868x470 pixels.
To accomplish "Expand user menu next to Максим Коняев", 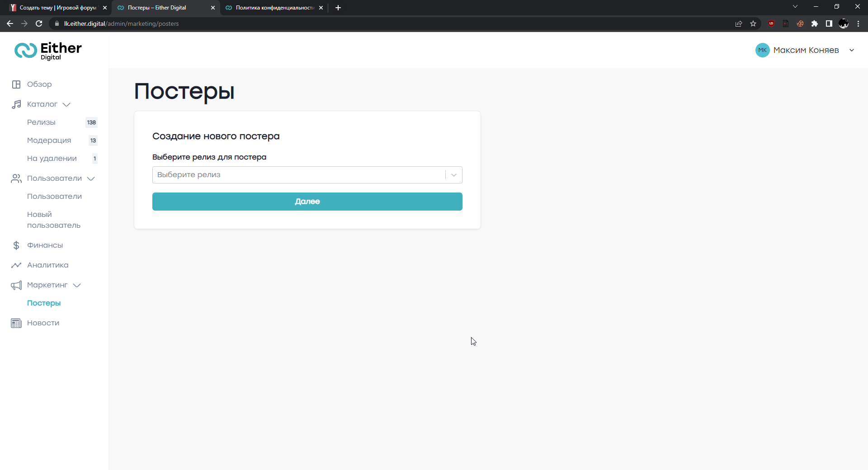I will point(852,50).
